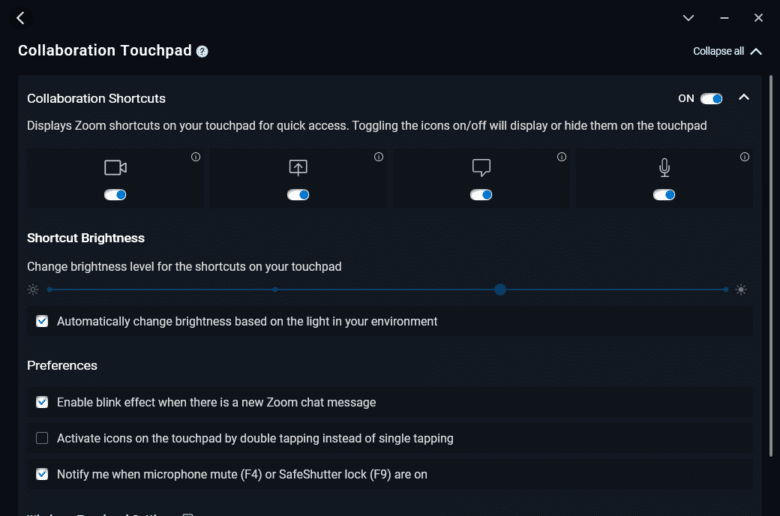
Task: Click the chat shortcut icon
Action: [481, 168]
